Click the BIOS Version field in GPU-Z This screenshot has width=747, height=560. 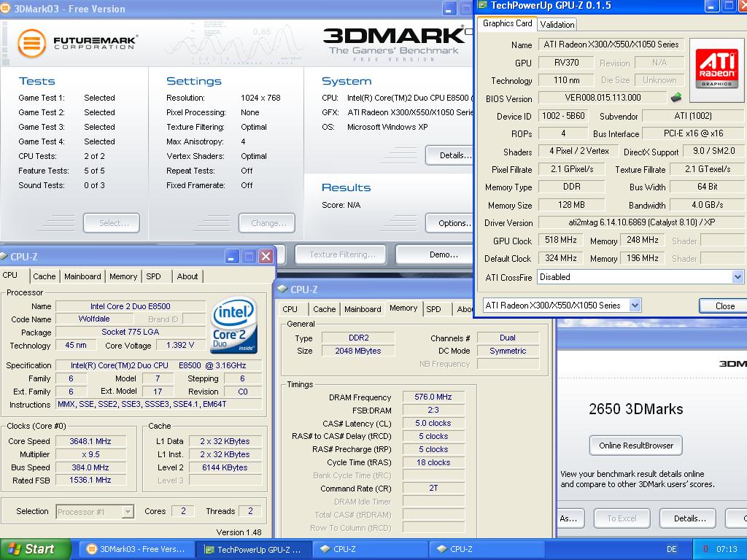[x=603, y=98]
